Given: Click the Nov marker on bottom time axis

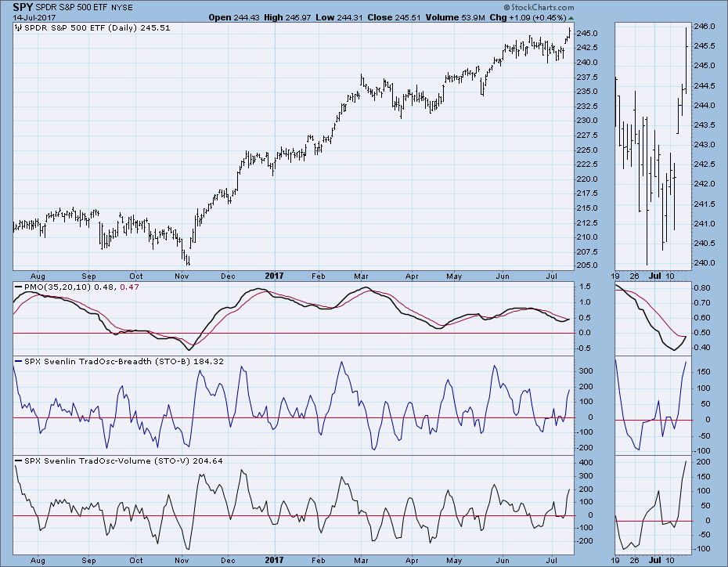Looking at the screenshot, I should coord(182,275).
